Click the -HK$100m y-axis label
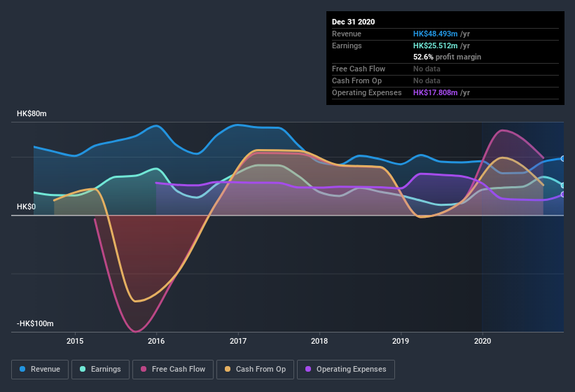Viewport: 575px width, 392px height. [35, 323]
